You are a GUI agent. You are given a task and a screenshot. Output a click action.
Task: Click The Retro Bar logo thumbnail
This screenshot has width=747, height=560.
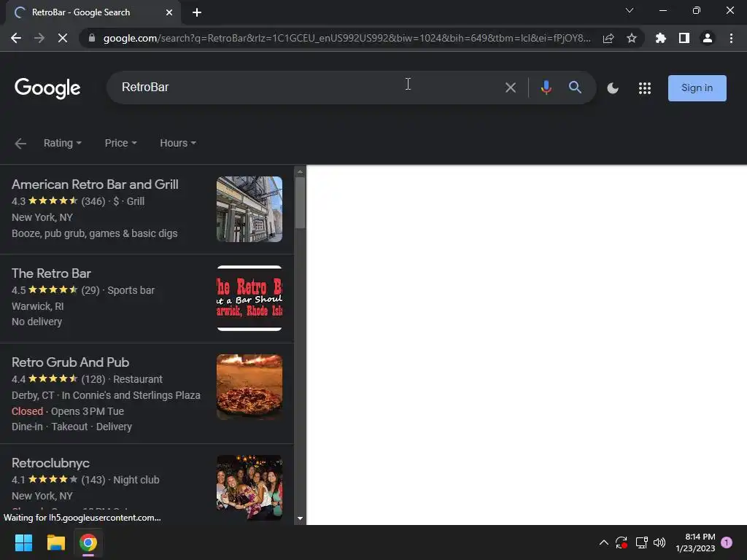tap(249, 298)
